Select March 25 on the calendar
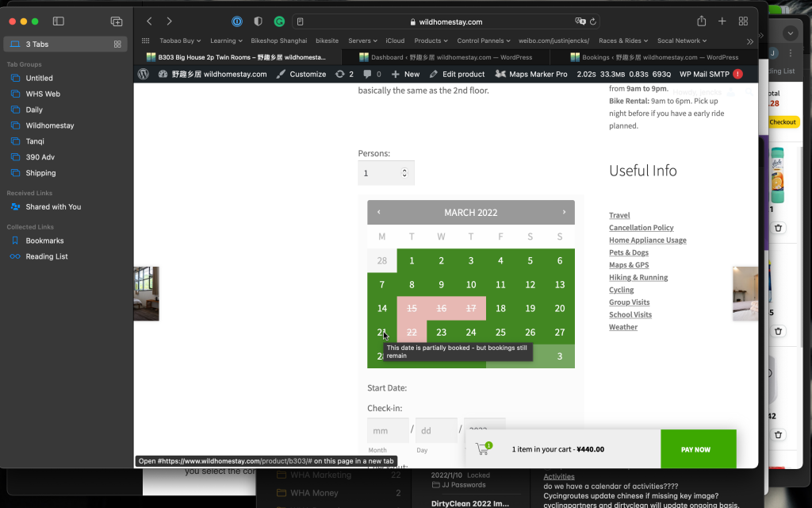Viewport: 812px width, 508px height. (500, 333)
